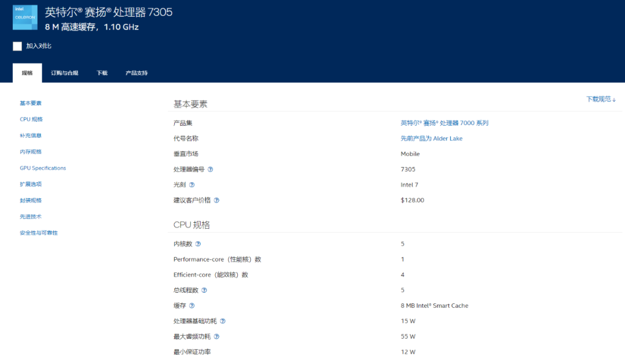Switch to the 订购与合规 tab
The width and height of the screenshot is (625, 364).
(x=65, y=73)
